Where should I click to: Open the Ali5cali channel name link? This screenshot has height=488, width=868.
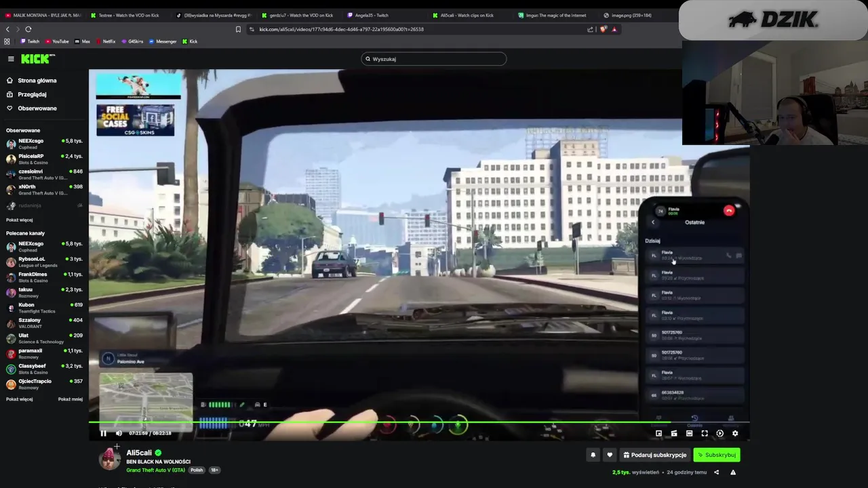pyautogui.click(x=139, y=453)
